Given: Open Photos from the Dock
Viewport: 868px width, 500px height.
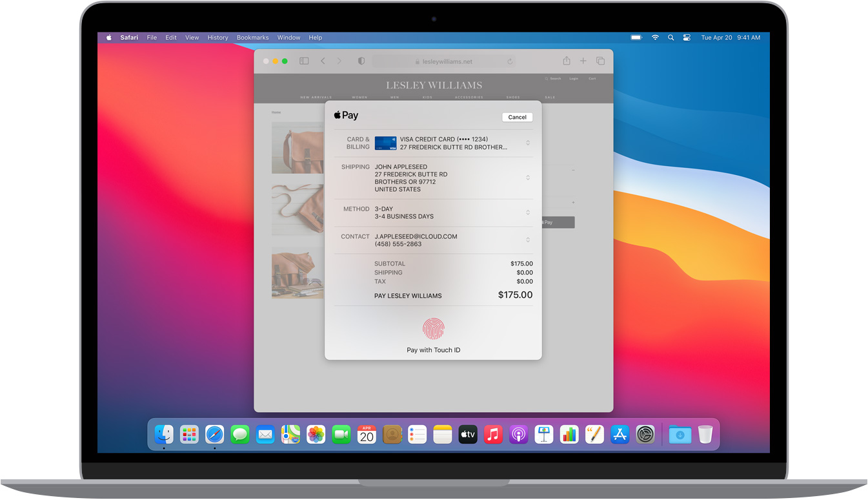Looking at the screenshot, I should 316,434.
